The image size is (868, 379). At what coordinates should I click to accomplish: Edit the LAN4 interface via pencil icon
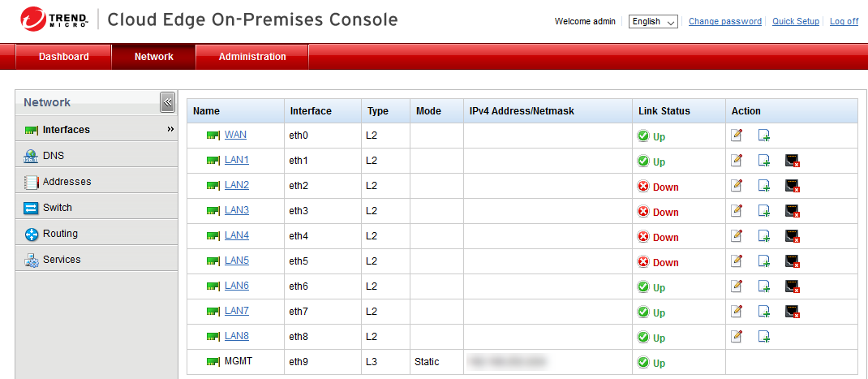coord(737,236)
